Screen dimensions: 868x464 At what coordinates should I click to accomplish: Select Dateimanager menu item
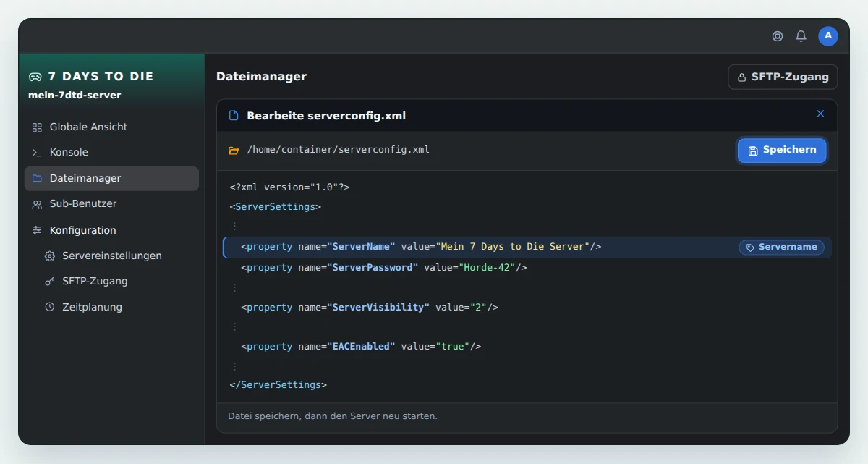(x=111, y=179)
